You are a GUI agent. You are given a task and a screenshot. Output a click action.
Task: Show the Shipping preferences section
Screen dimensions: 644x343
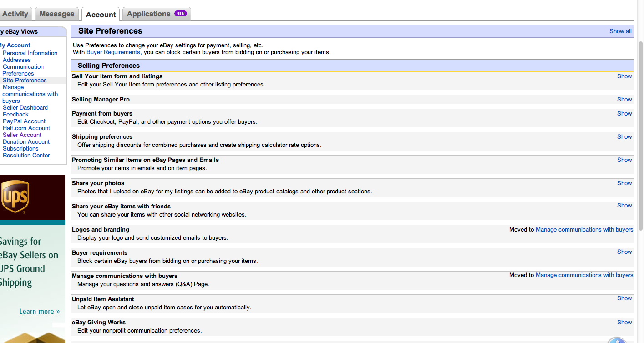(x=624, y=137)
